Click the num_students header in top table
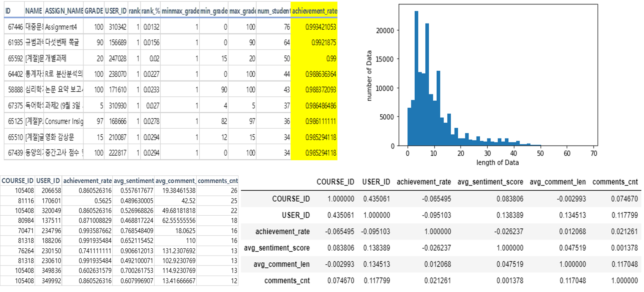Image resolution: width=644 pixels, height=292 pixels. [273, 11]
